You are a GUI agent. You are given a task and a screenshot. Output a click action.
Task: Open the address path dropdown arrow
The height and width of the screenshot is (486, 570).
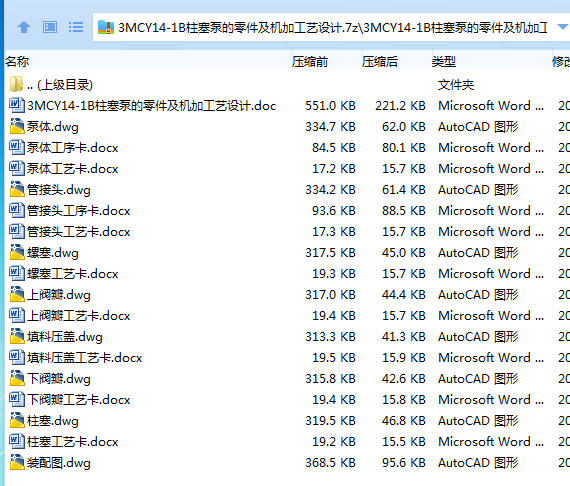[x=562, y=27]
